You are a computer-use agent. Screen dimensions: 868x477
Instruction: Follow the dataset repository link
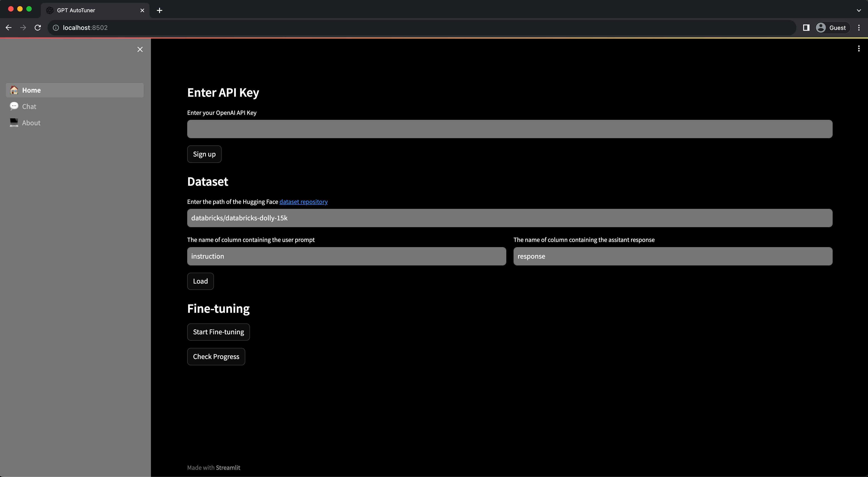click(303, 202)
